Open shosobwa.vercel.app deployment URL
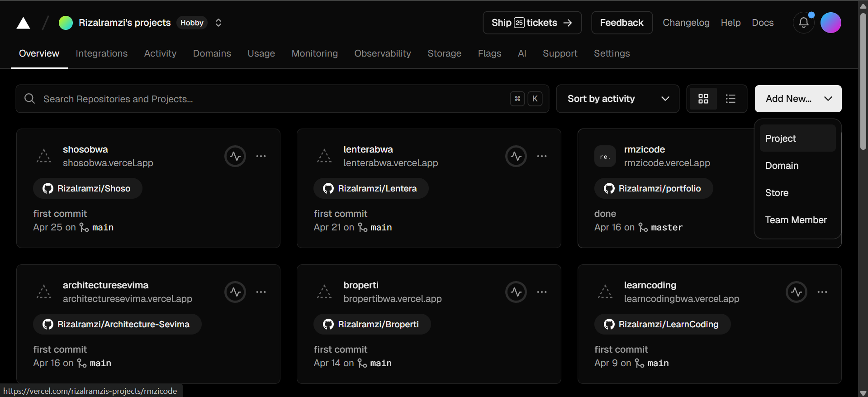Viewport: 868px width, 397px height. pyautogui.click(x=108, y=163)
